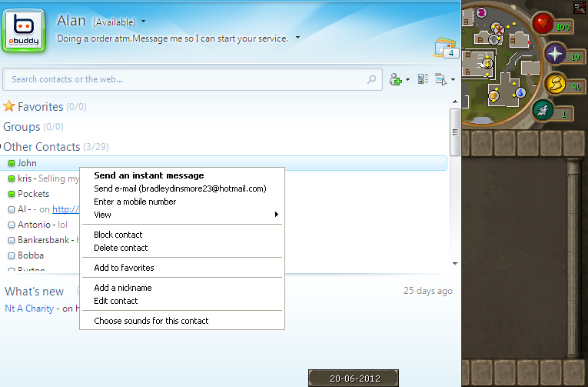Click the Alan display name
588x387 pixels.
[x=71, y=21]
